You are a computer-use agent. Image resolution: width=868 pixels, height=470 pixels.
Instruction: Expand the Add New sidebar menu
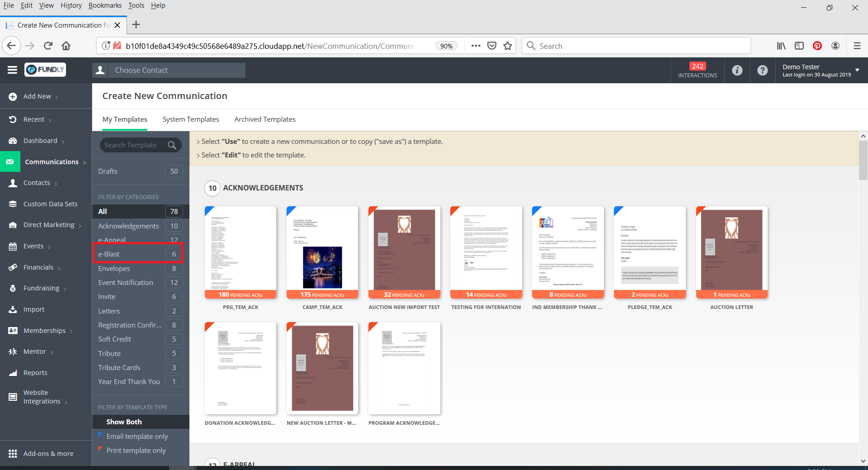point(37,96)
